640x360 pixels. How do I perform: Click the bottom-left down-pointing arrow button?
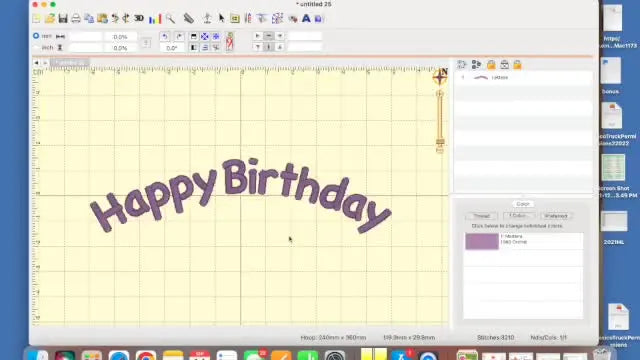point(258,47)
